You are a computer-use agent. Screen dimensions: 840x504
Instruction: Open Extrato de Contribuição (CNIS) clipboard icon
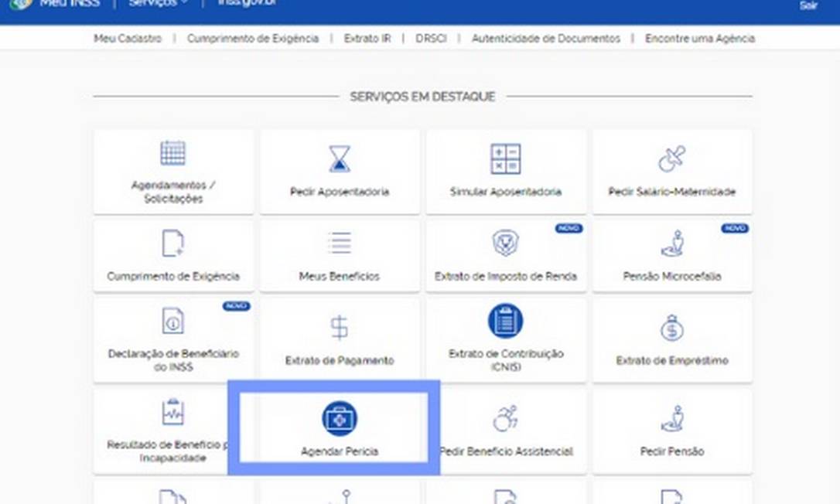[x=505, y=321]
